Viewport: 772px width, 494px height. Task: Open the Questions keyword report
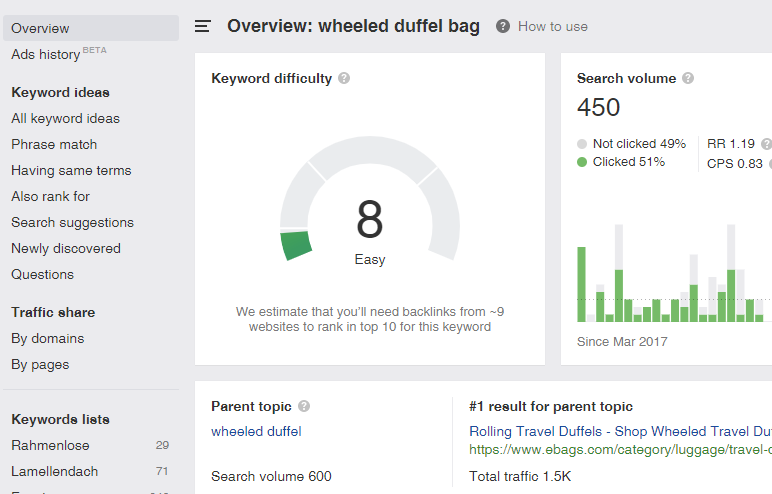[42, 274]
